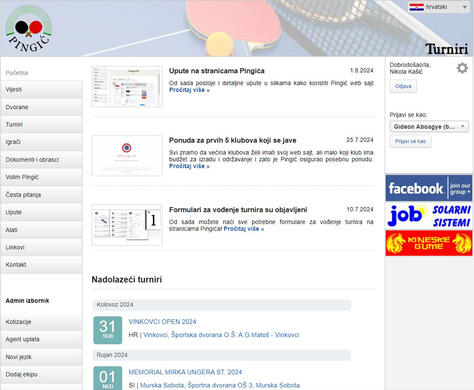Click Pročitaj više under Ponuda article
474x390 pixels.
point(189,166)
